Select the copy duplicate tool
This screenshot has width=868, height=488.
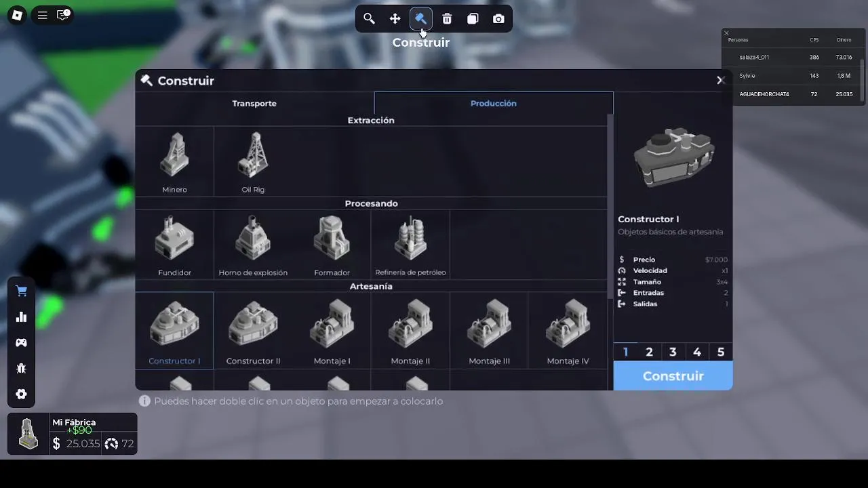point(473,19)
